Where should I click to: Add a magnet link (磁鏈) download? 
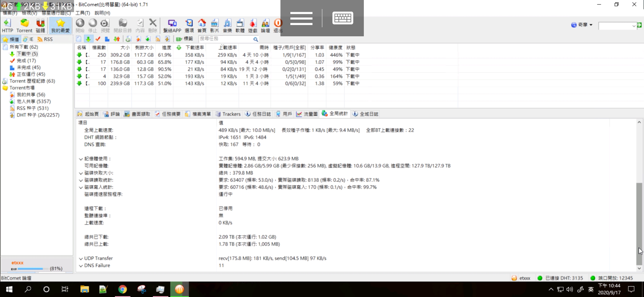pyautogui.click(x=40, y=26)
